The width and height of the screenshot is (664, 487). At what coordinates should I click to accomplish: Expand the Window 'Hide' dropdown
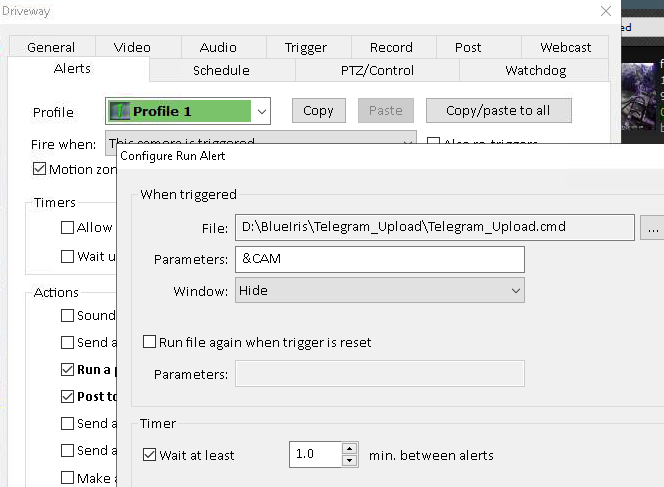[x=515, y=291]
